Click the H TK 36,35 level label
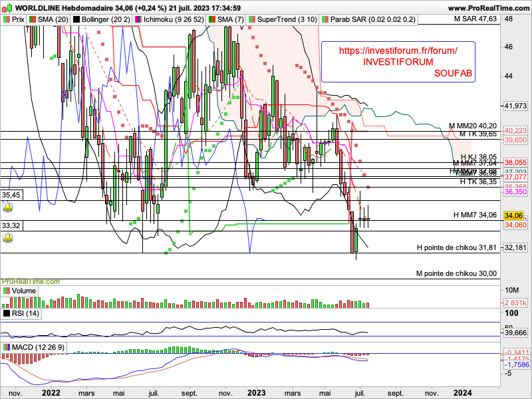This screenshot has height=399, width=532. 478,182
